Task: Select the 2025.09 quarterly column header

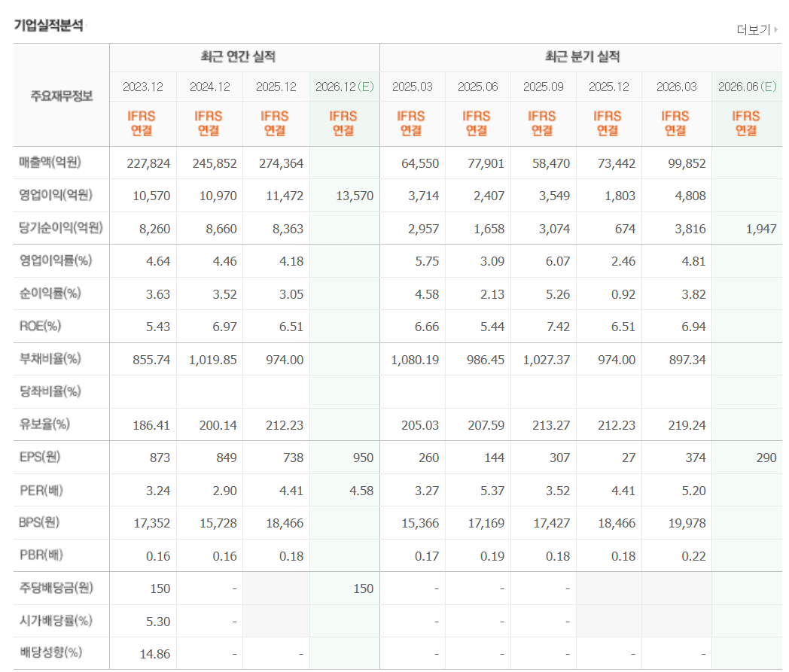Action: click(x=544, y=87)
